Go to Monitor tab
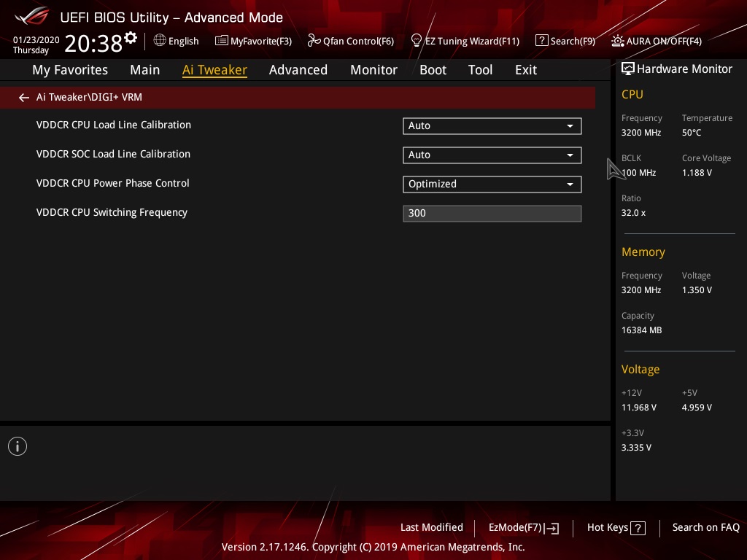This screenshot has width=747, height=560. pos(373,70)
